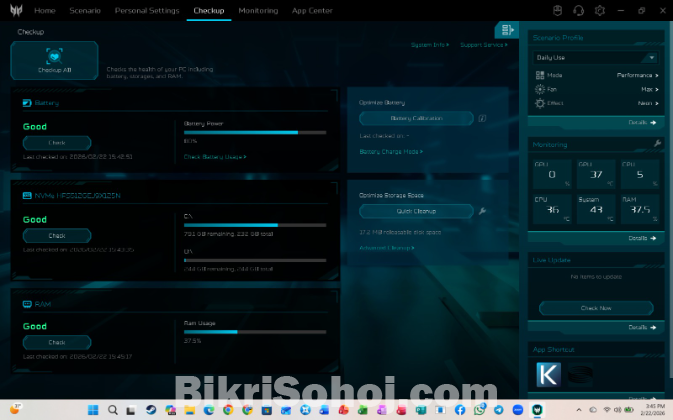Click the Fan icon in Scenario Profile

click(540, 89)
